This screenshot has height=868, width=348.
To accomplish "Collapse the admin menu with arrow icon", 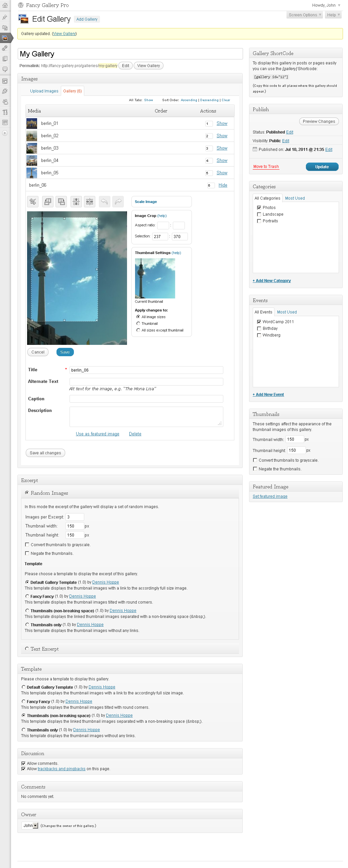I will [x=5, y=133].
